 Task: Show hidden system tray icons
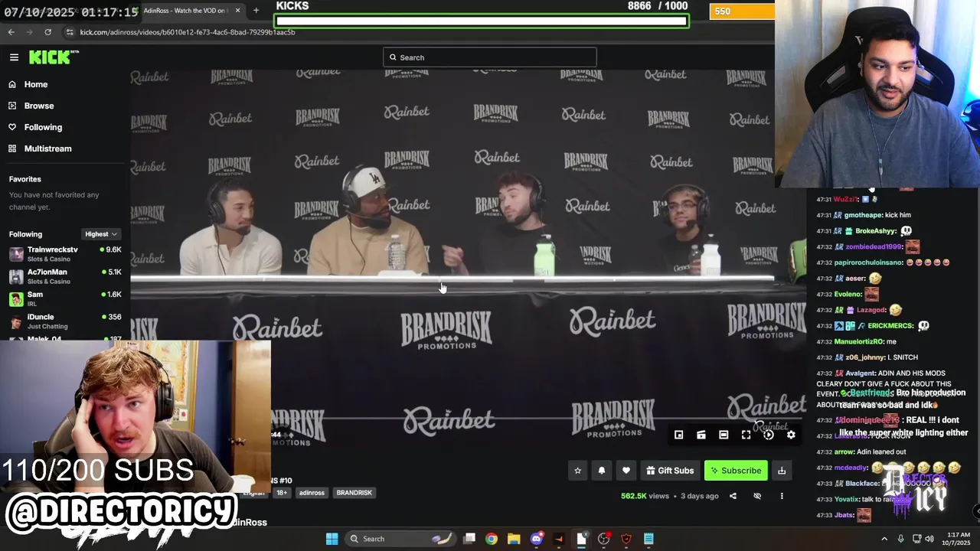(884, 539)
